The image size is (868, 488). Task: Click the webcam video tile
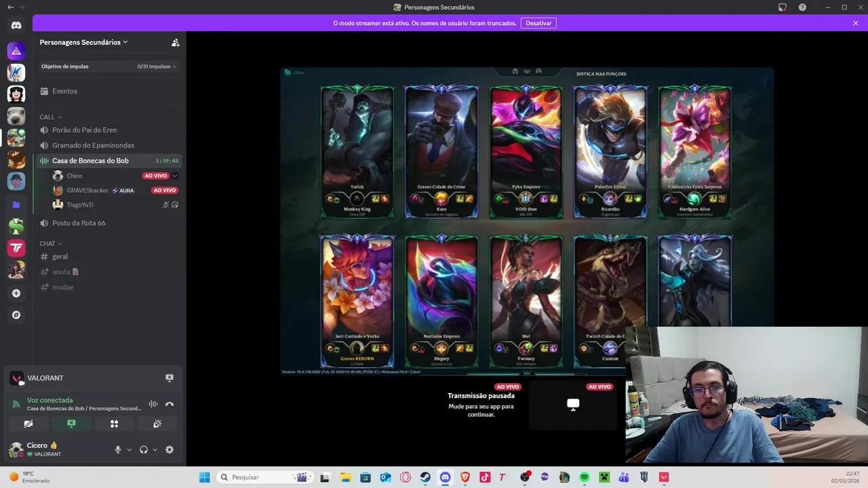pos(747,394)
